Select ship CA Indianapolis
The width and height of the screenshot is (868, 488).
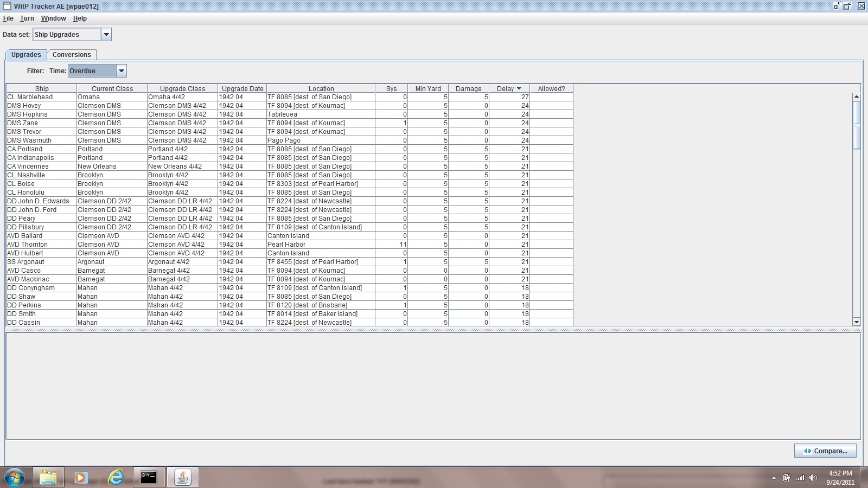click(42, 158)
